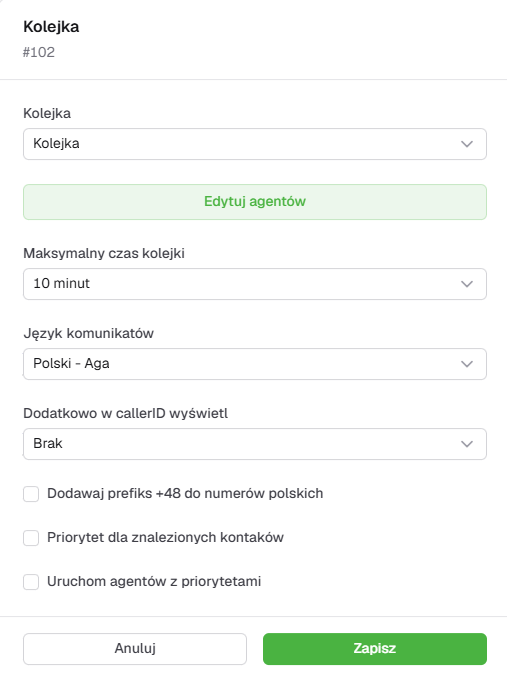Click the Dodawaj prefiks +48 label text

185,493
